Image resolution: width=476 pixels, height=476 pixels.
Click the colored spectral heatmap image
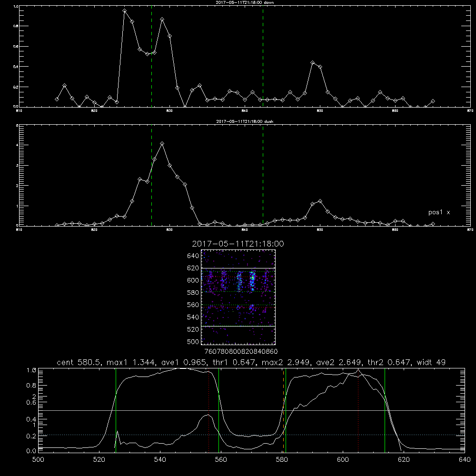(238, 297)
